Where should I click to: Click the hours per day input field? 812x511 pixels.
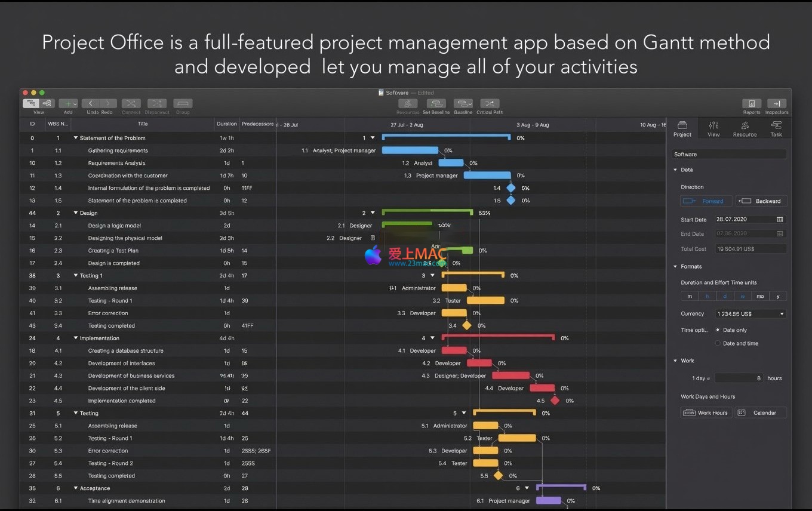point(739,378)
